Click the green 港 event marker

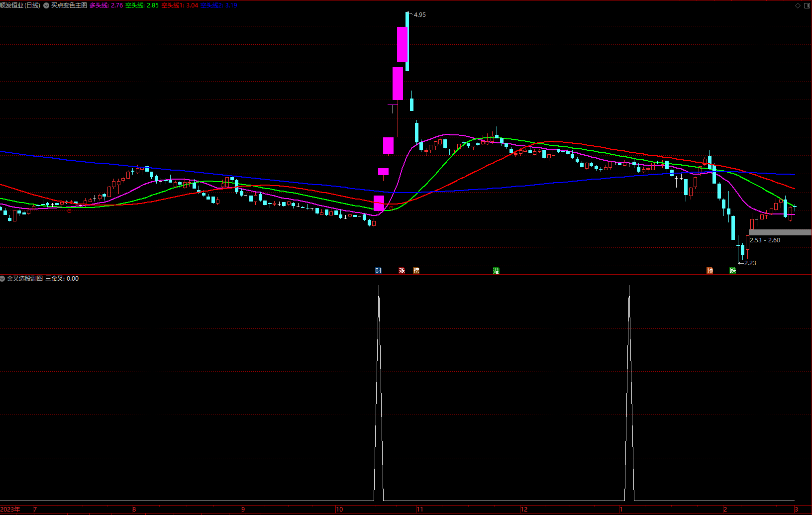click(496, 271)
